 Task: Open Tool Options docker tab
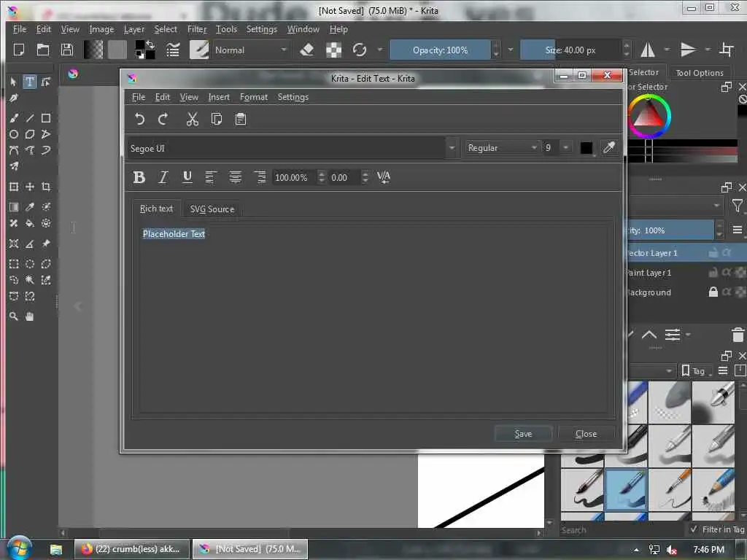pyautogui.click(x=699, y=73)
